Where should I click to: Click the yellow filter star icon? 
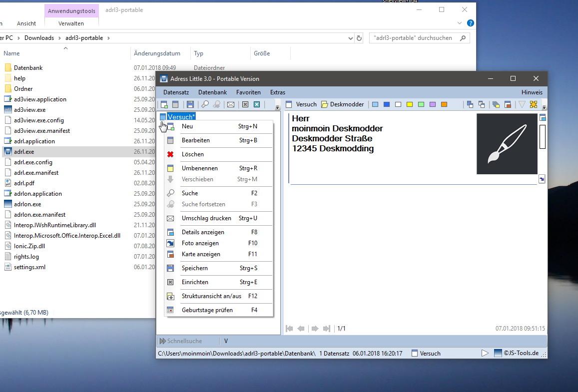click(x=534, y=104)
